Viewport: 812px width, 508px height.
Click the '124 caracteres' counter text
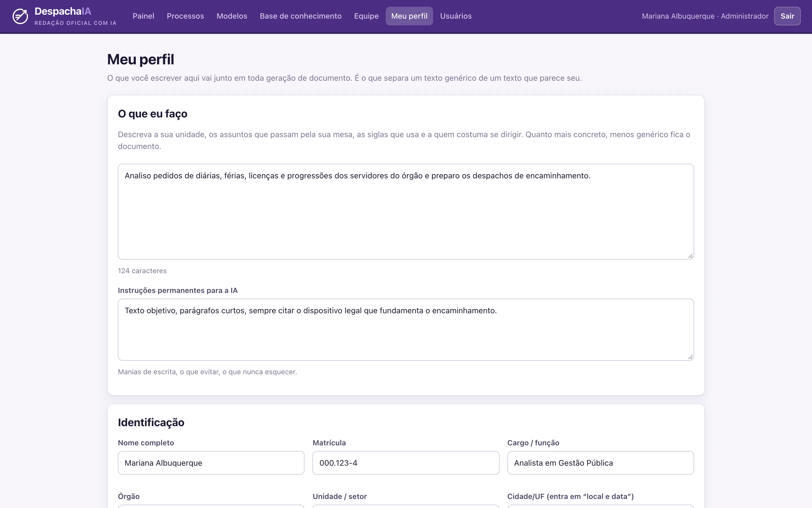click(142, 271)
